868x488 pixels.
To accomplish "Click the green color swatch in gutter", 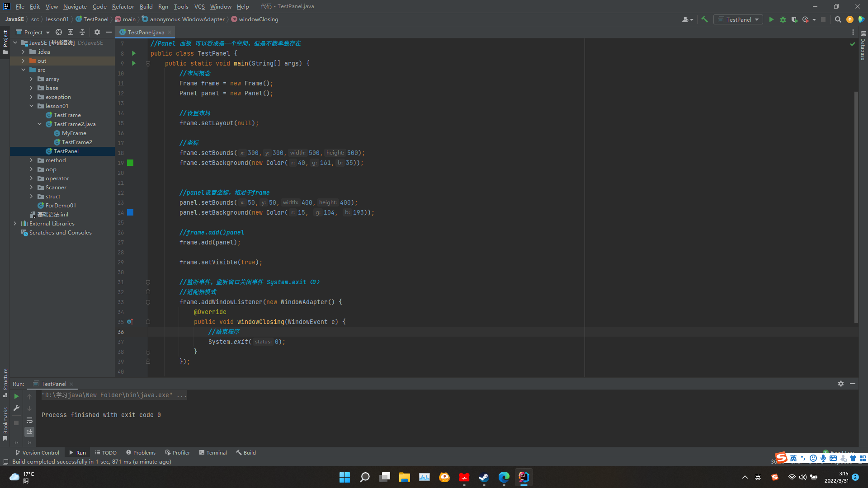I will [130, 163].
